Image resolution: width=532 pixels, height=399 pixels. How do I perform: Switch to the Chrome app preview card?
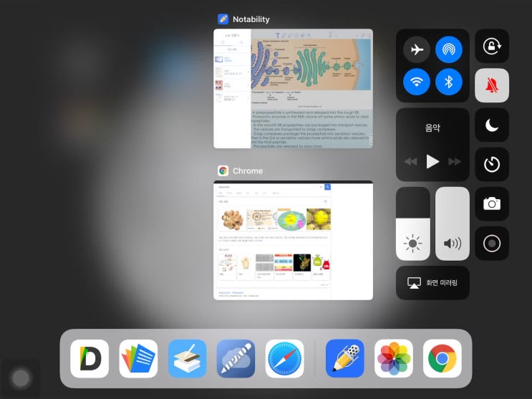point(293,241)
